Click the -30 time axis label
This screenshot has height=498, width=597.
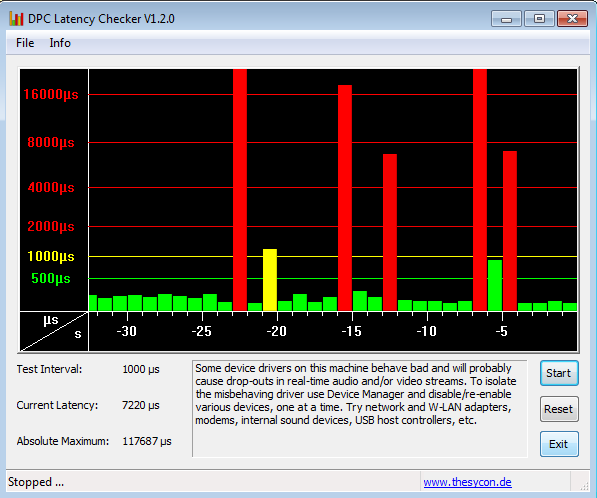pyautogui.click(x=126, y=331)
